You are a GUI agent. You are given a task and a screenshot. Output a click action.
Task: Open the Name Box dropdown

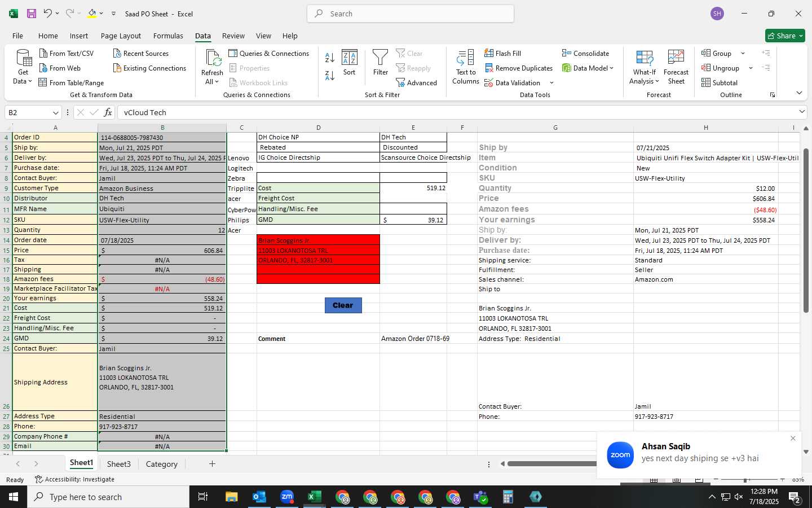coord(55,112)
